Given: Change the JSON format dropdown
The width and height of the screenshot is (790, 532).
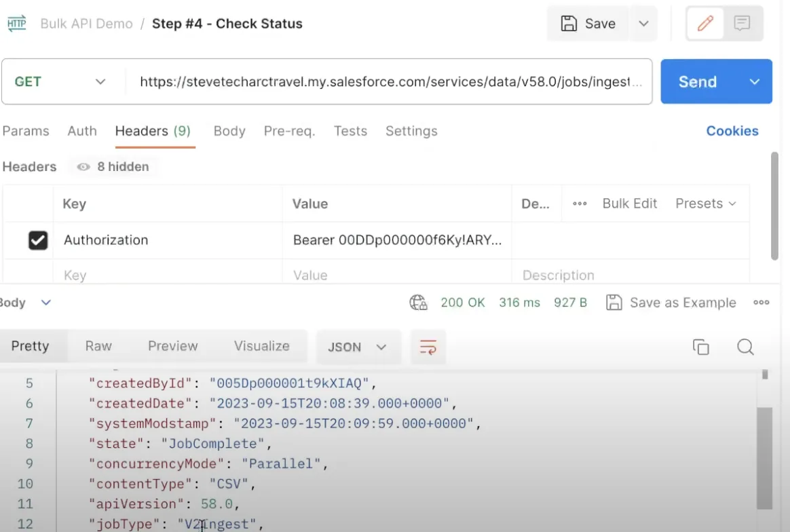Looking at the screenshot, I should coord(358,347).
